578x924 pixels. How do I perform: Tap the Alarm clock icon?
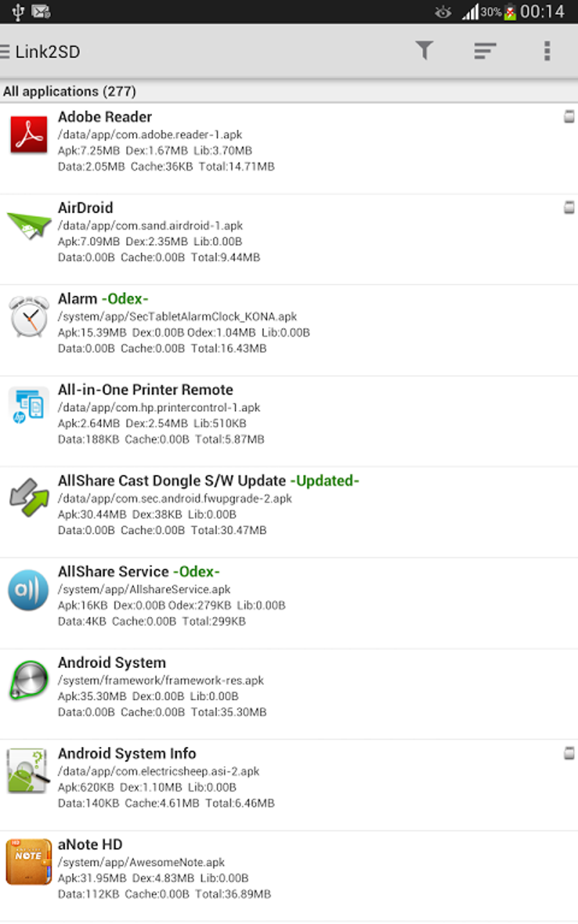tap(29, 317)
